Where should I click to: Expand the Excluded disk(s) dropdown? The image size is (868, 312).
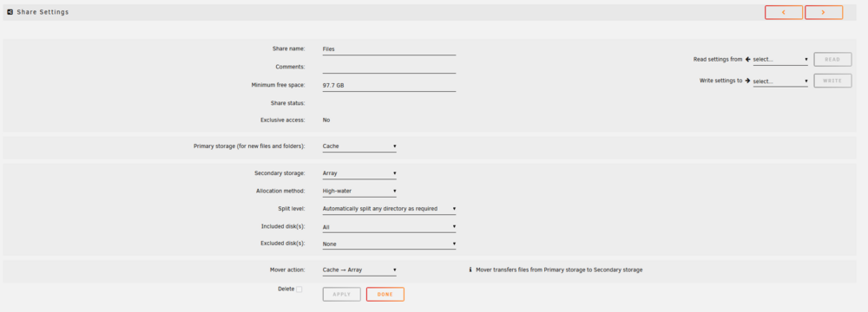point(389,244)
